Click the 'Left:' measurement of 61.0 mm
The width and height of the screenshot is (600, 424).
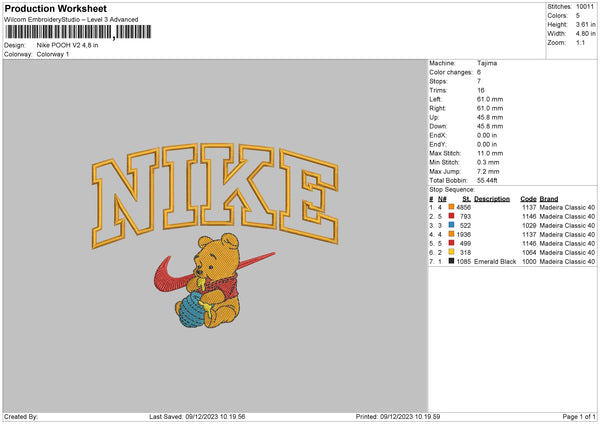point(490,99)
